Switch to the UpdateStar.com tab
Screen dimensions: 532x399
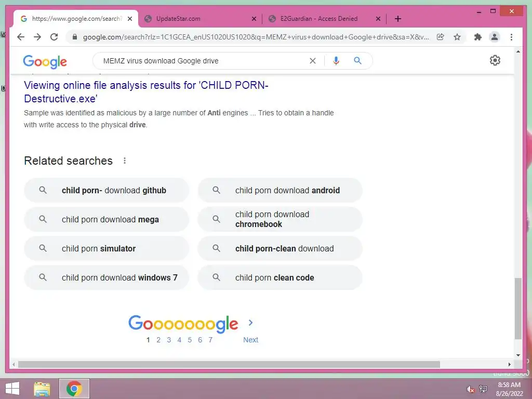pos(200,19)
